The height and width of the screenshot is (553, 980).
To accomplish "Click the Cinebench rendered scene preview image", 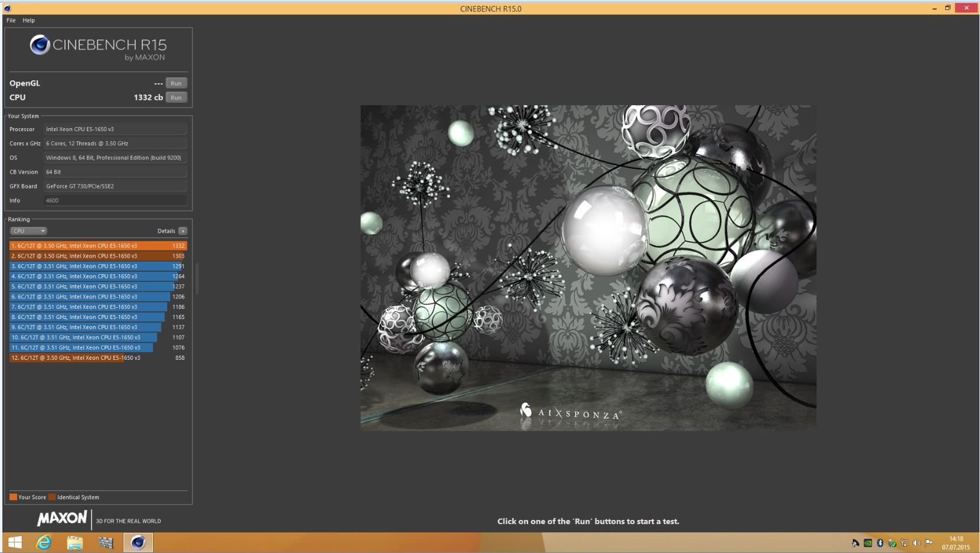I will tap(588, 268).
